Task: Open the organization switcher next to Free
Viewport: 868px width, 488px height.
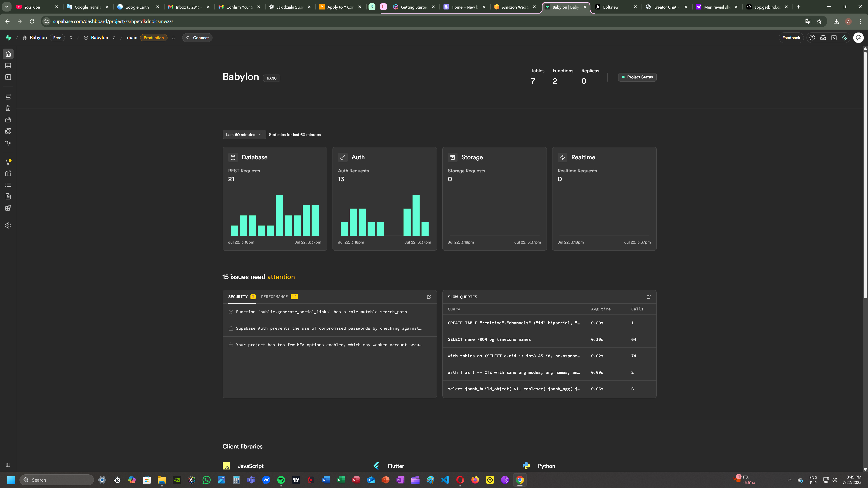Action: [x=71, y=38]
